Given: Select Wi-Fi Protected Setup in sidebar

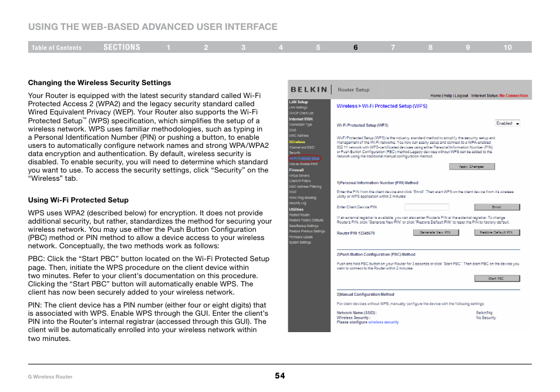Looking at the screenshot, I should [x=304, y=158].
